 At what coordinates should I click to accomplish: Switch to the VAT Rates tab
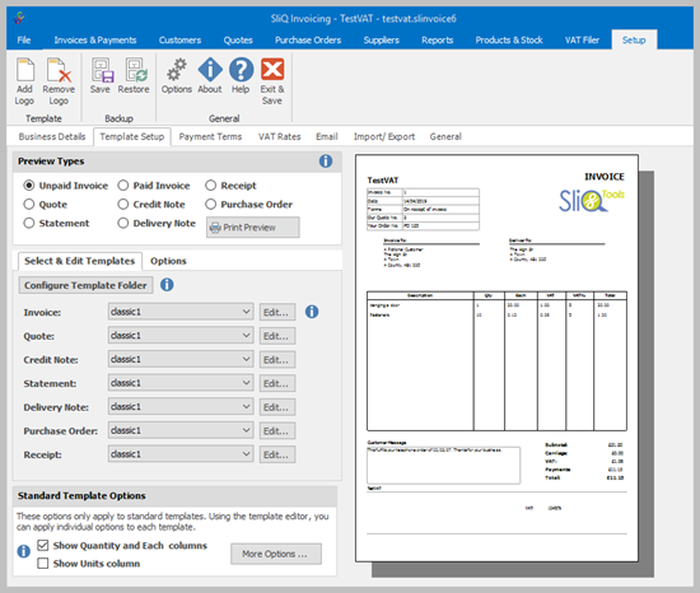[x=279, y=137]
